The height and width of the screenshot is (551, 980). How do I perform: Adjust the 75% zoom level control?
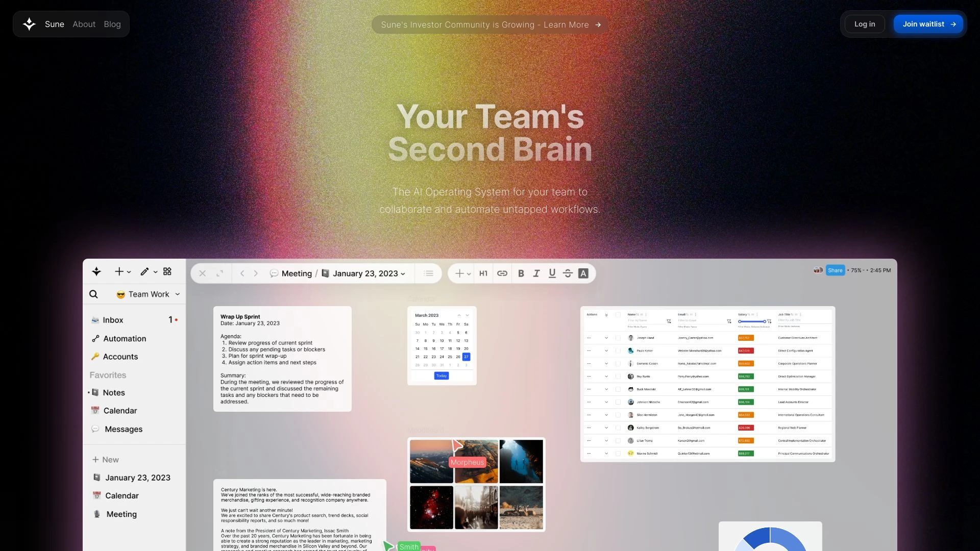[855, 270]
